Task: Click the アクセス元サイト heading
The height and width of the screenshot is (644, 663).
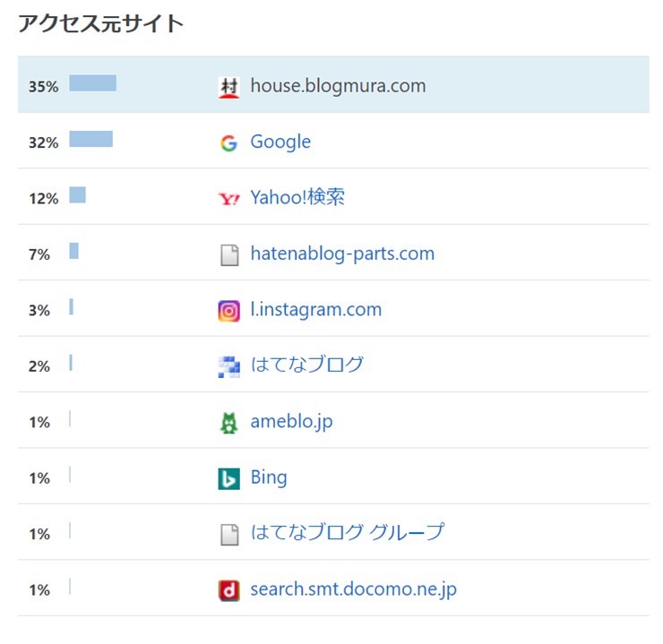Action: (x=100, y=24)
